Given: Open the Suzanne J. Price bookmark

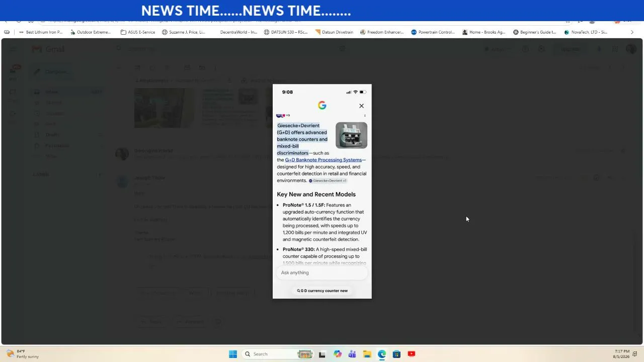Looking at the screenshot, I should click(x=184, y=32).
